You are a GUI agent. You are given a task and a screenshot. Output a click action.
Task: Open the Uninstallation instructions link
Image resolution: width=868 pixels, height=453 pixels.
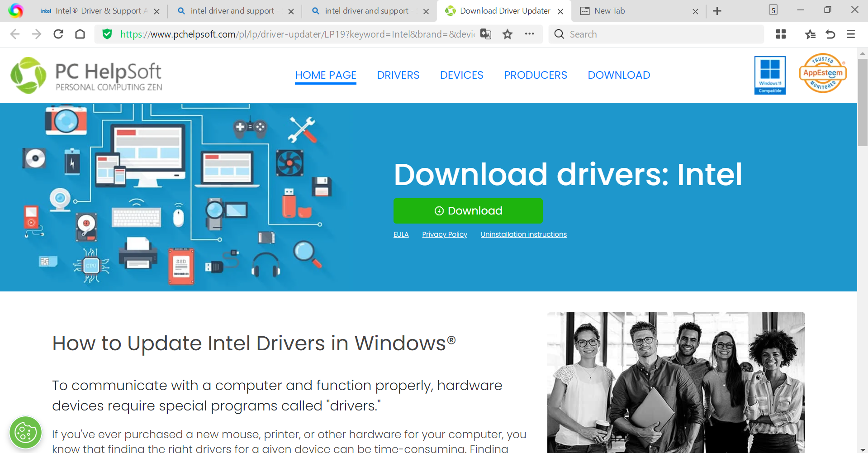pos(524,234)
